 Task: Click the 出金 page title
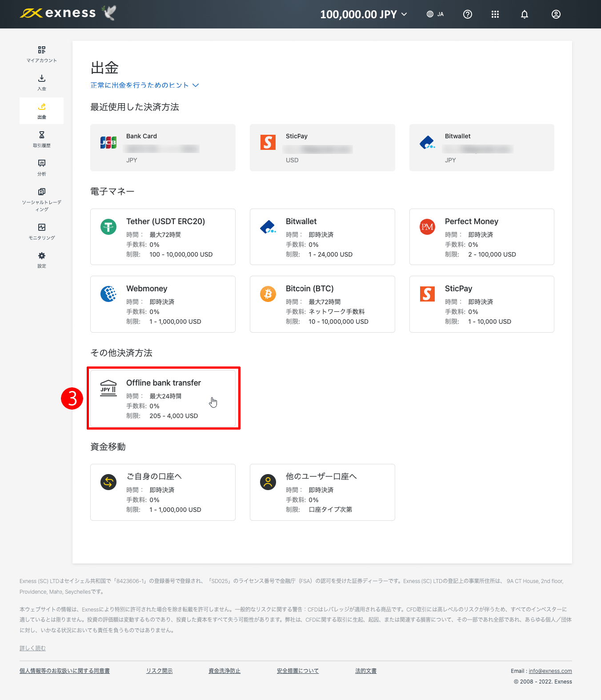pos(104,68)
